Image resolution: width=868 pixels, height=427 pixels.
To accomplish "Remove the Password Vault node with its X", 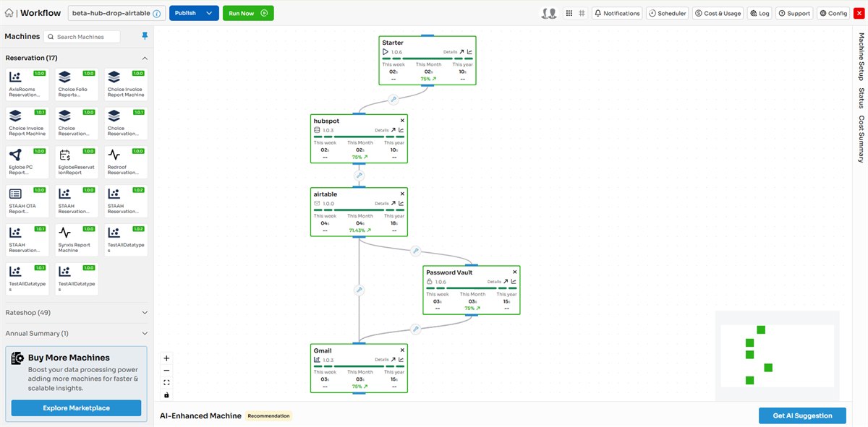I will point(514,272).
